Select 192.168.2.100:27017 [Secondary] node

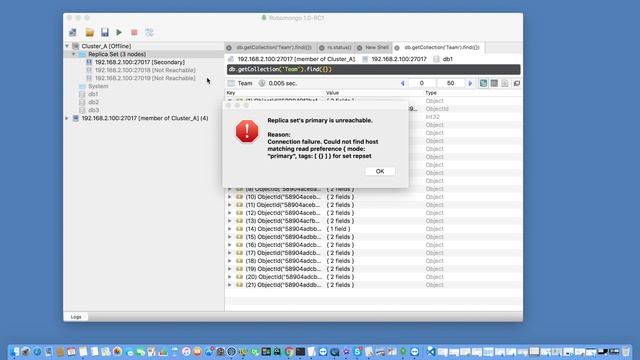coord(140,62)
